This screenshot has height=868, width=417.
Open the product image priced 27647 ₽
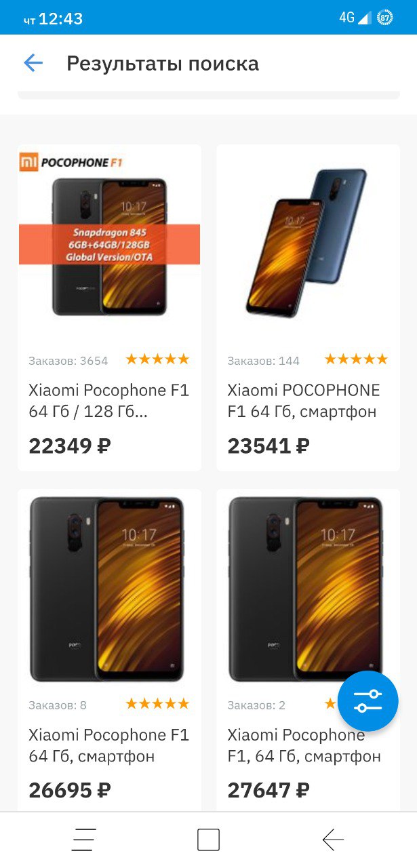pos(307,589)
